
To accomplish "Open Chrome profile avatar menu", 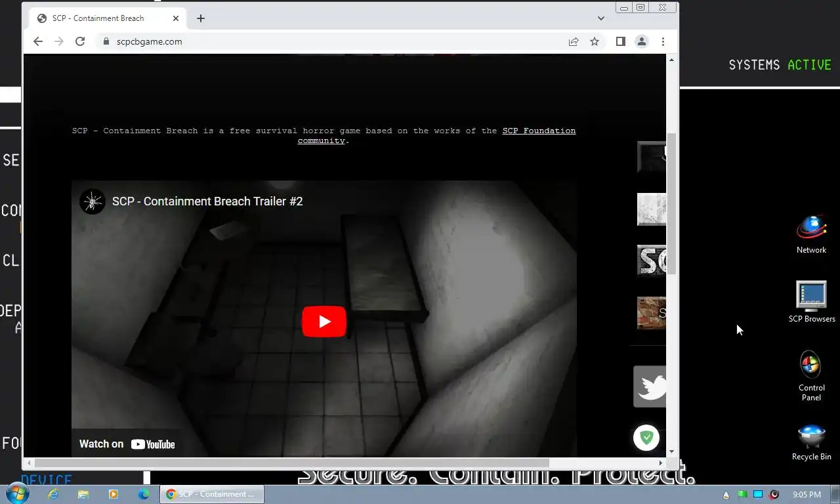I will (x=642, y=41).
